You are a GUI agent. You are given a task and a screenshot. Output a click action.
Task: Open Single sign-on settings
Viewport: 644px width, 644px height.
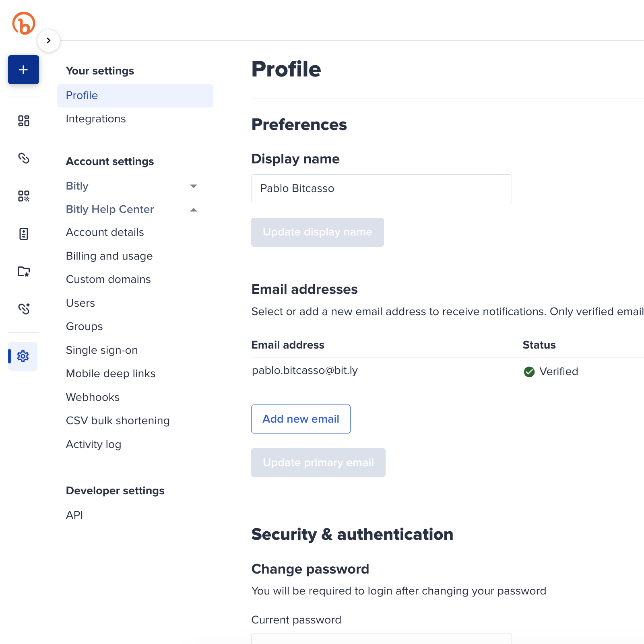(x=102, y=350)
